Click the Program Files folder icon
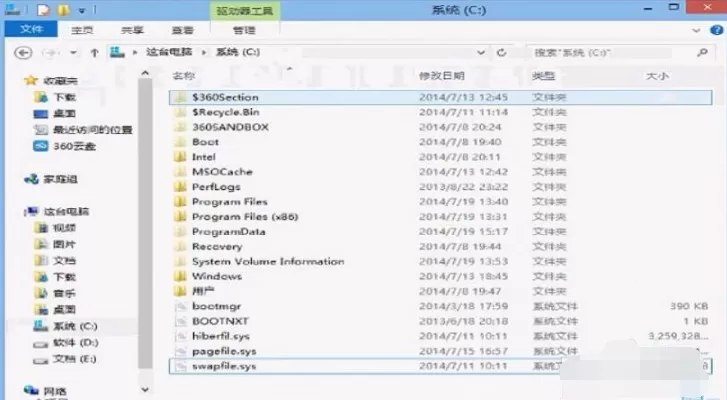727x400 pixels. point(180,201)
